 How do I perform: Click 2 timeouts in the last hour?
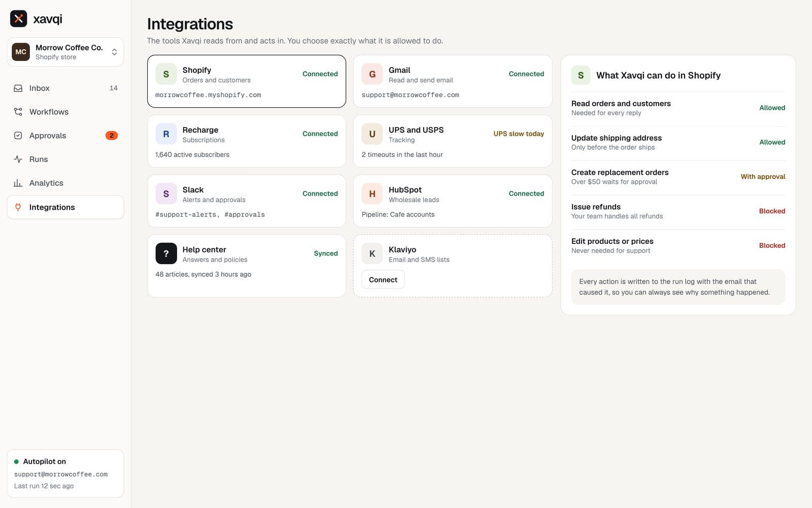(x=402, y=155)
